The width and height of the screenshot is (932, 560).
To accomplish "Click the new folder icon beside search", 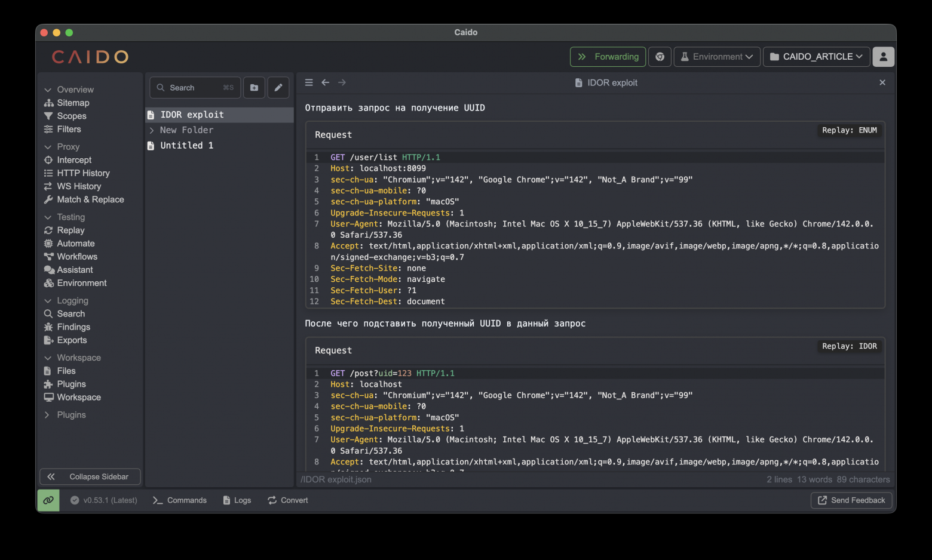I will (x=254, y=88).
